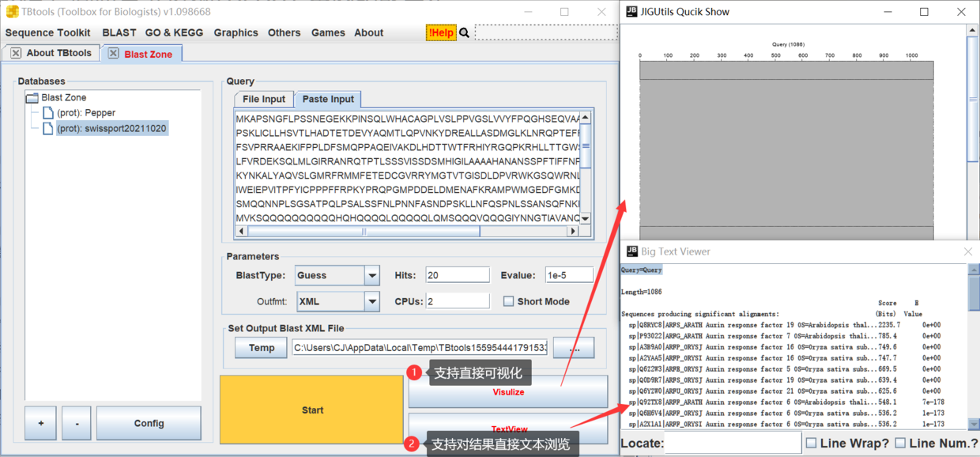Select the Paste Input tab
Viewport: 980px width, 457px height.
tap(328, 99)
